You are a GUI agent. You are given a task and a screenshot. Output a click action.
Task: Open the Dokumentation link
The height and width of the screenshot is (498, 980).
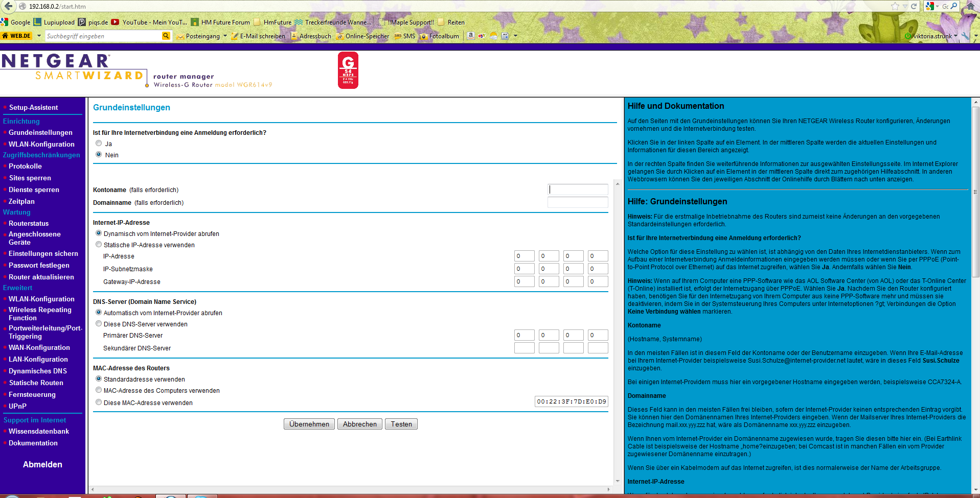coord(33,443)
